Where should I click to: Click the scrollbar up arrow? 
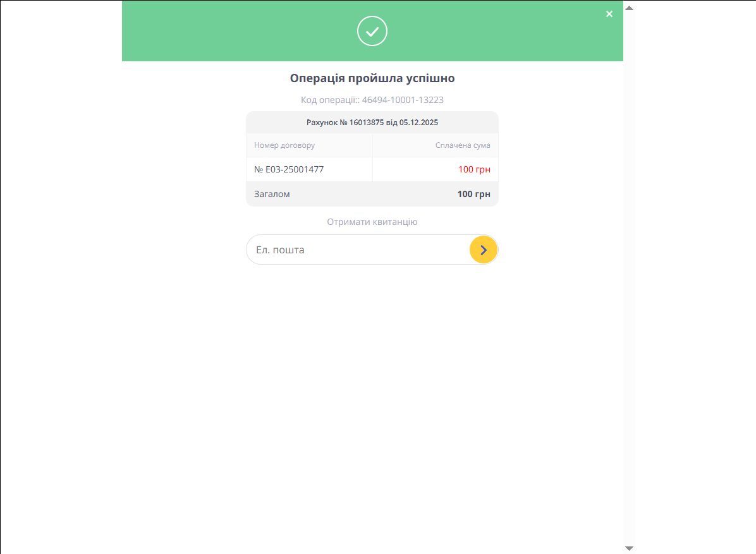[x=629, y=8]
